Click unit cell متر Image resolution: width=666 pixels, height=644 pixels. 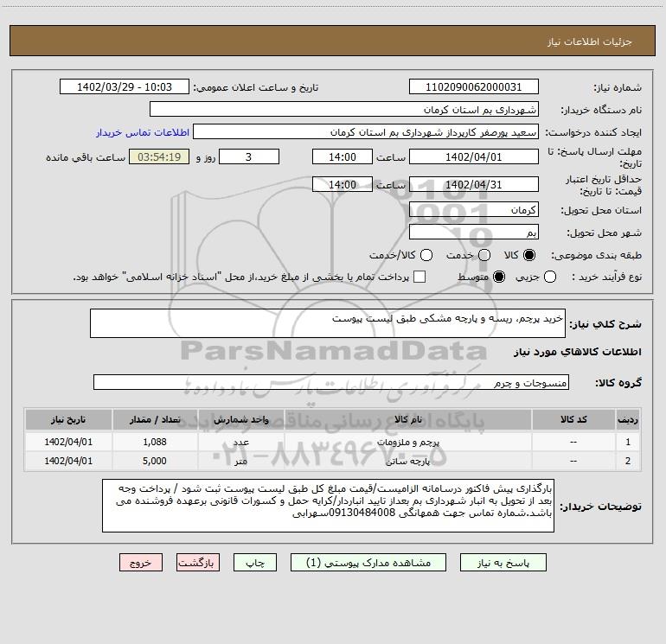pyautogui.click(x=240, y=461)
